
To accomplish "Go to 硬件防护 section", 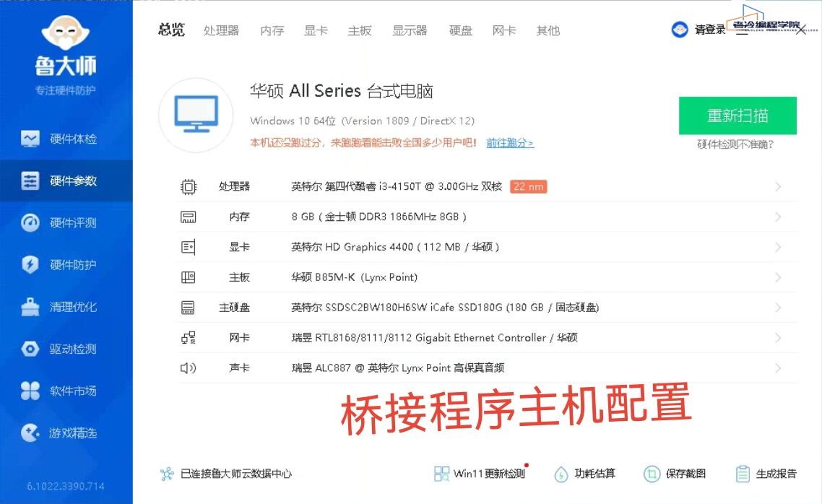I will [x=66, y=264].
